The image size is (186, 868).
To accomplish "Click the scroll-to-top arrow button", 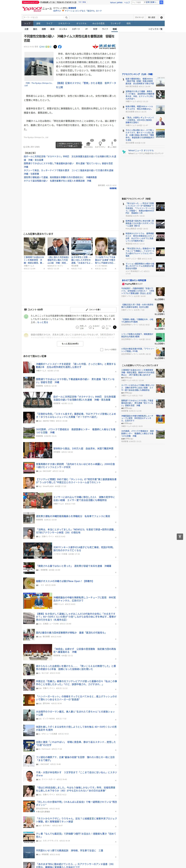I will click(180, 536).
